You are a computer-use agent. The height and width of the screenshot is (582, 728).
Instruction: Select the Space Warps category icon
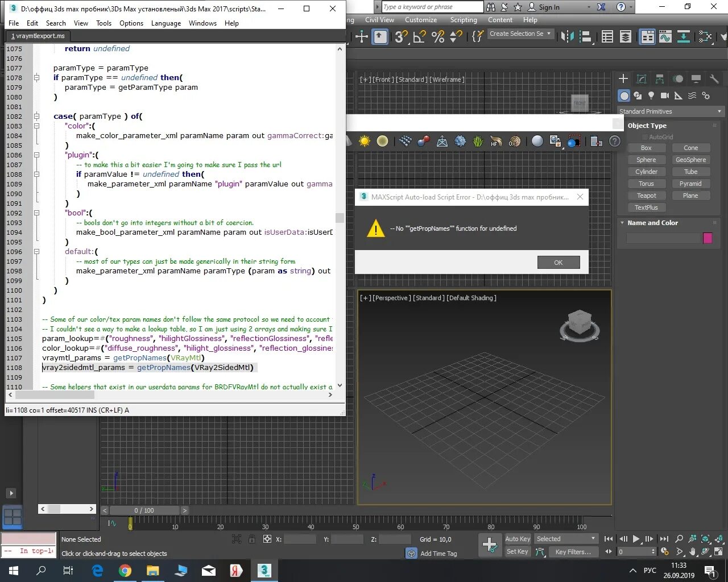692,95
